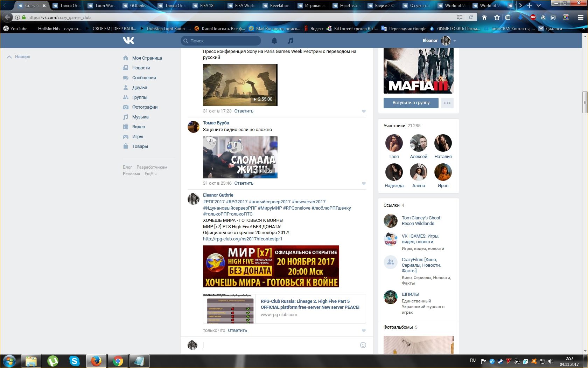Switch to FIFA 18 browser tab
588x368 pixels.
tap(206, 5)
